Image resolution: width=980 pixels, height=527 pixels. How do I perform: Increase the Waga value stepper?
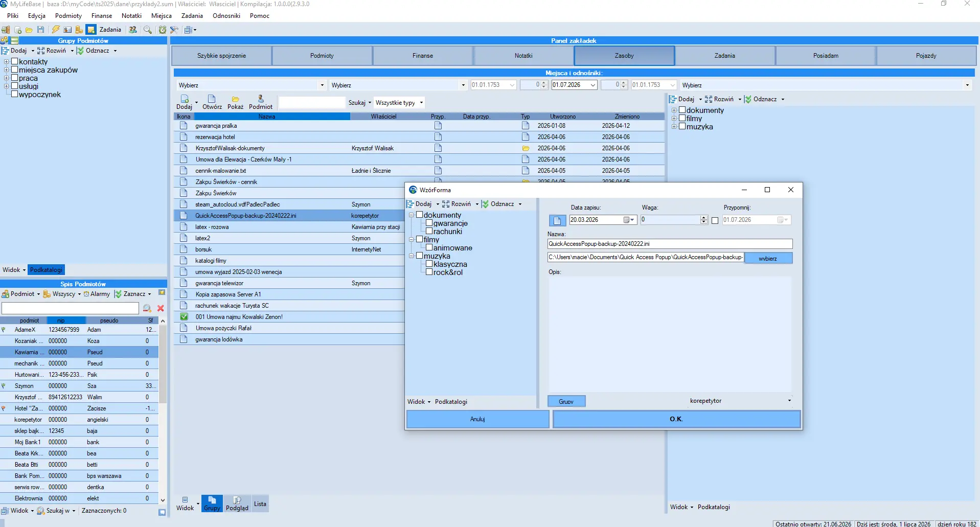pyautogui.click(x=704, y=218)
